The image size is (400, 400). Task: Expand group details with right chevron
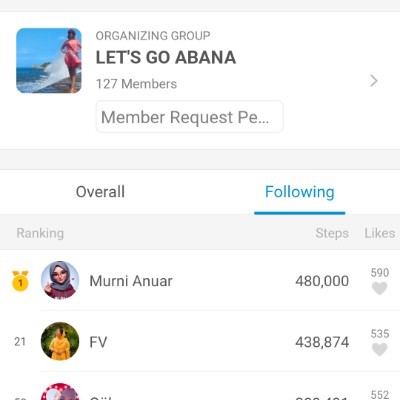(374, 81)
